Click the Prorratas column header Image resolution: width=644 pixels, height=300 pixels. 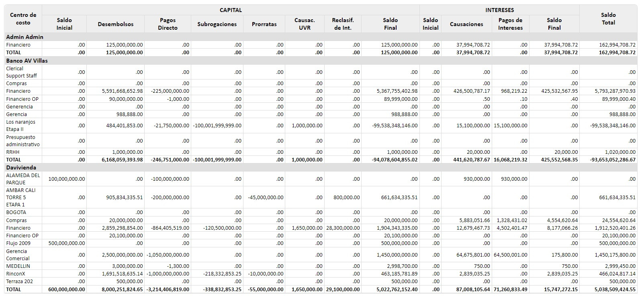264,24
